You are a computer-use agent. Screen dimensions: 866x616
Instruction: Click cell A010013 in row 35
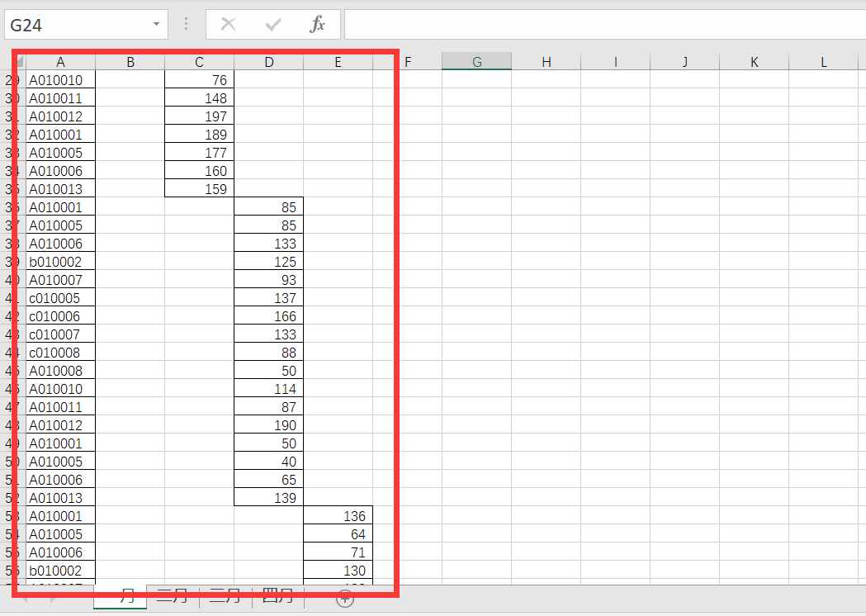click(61, 189)
